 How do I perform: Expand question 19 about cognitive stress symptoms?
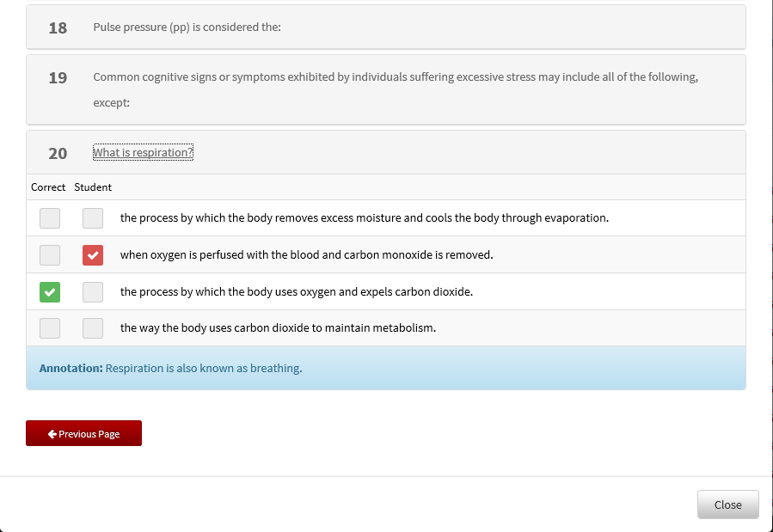tap(387, 89)
